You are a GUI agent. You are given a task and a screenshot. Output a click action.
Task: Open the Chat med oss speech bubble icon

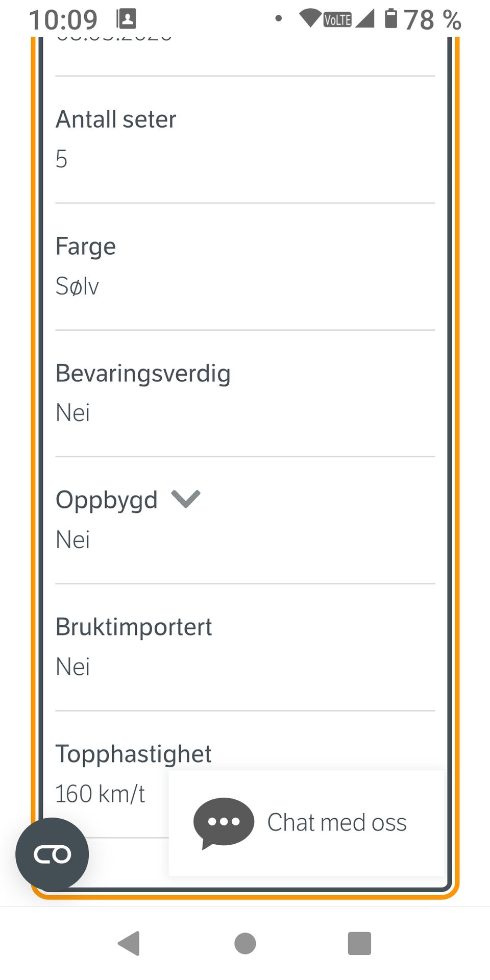[x=224, y=823]
